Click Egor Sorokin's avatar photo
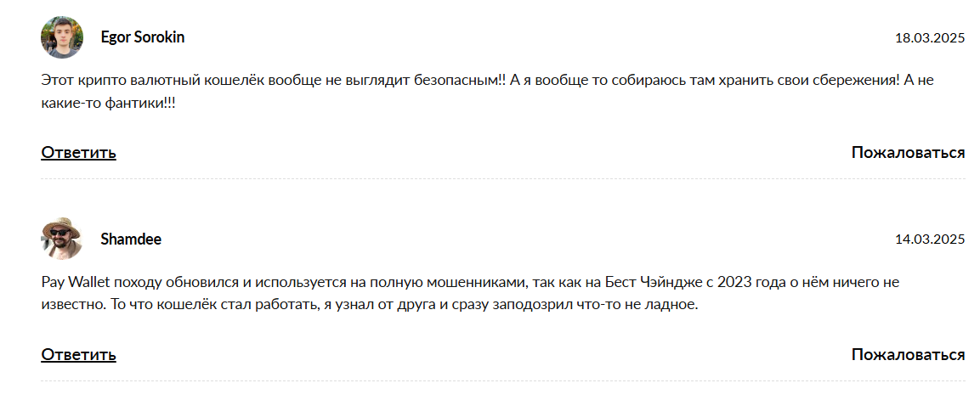Viewport: 980px width, 400px height. (62, 37)
